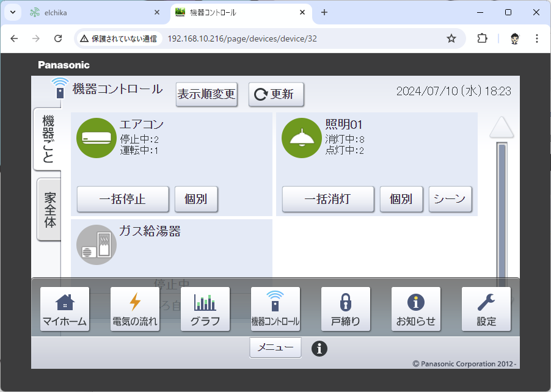Screen dimensions: 551x392
Task: Click the round info icon beside メニュー
Action: (319, 348)
